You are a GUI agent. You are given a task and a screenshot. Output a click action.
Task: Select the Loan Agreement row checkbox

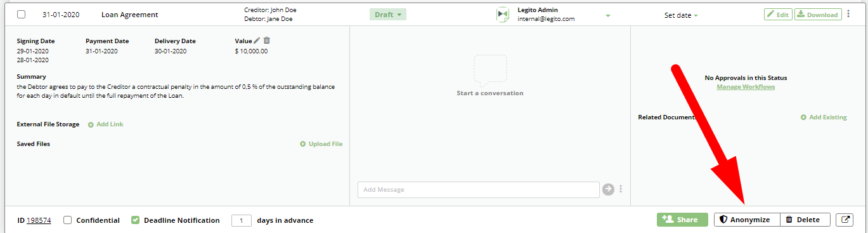coord(22,15)
